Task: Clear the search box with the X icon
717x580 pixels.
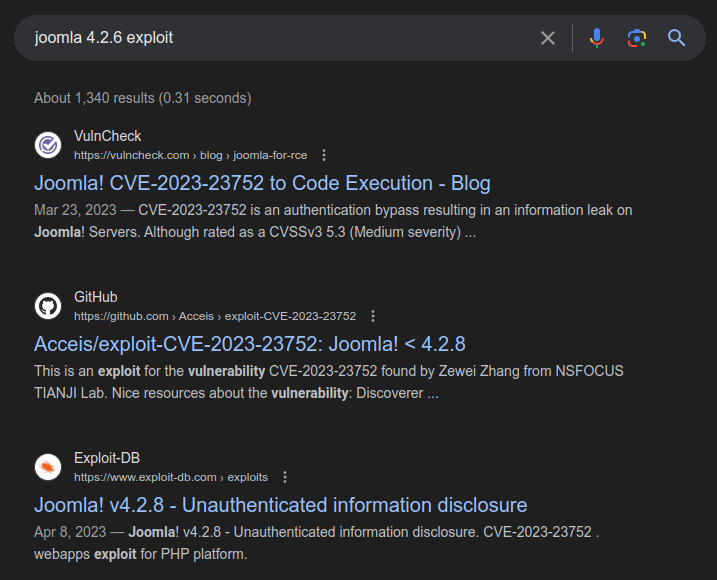Action: pos(548,38)
